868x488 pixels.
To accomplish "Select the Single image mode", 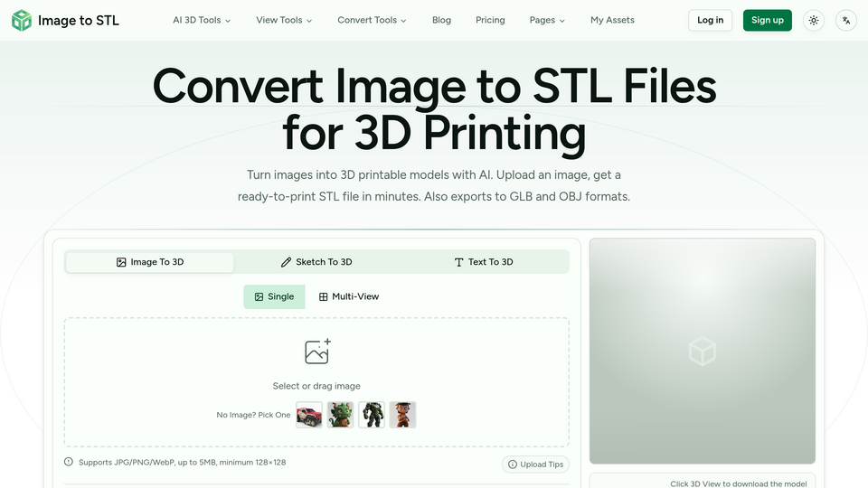I will (x=274, y=296).
